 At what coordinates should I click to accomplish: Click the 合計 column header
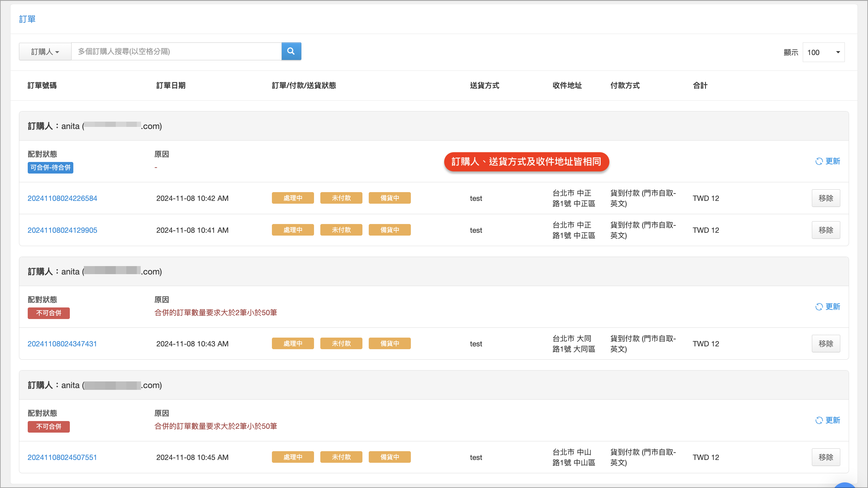point(700,86)
